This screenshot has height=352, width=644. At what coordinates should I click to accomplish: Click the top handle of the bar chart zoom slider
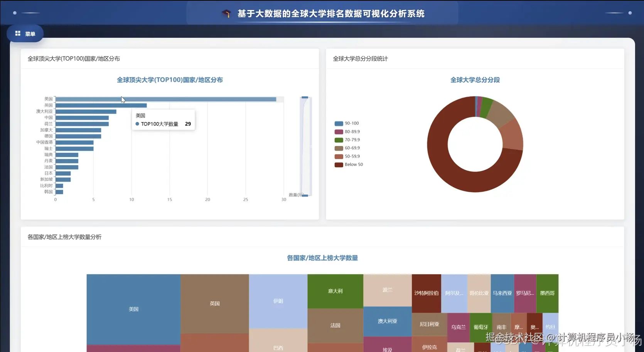coord(305,97)
